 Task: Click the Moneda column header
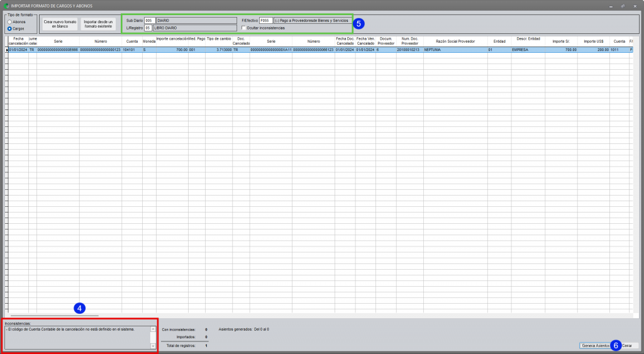click(x=149, y=41)
